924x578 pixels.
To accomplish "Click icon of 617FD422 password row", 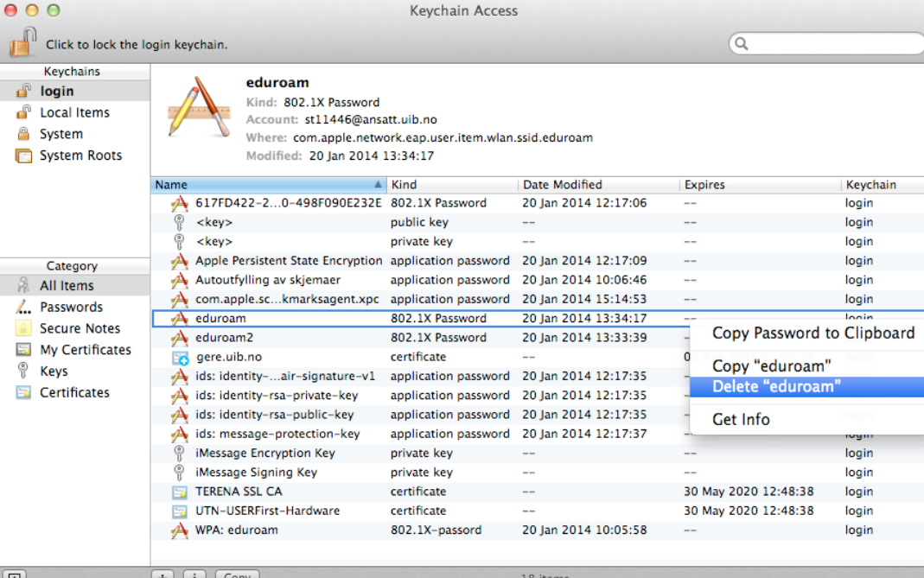I will pyautogui.click(x=179, y=203).
